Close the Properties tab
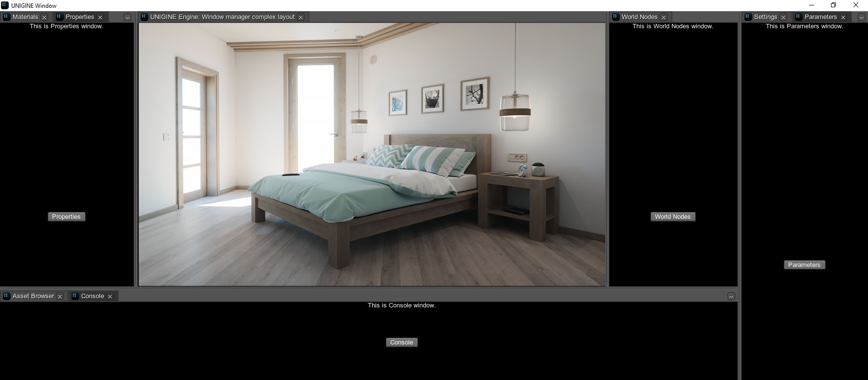The width and height of the screenshot is (868, 380). [100, 17]
